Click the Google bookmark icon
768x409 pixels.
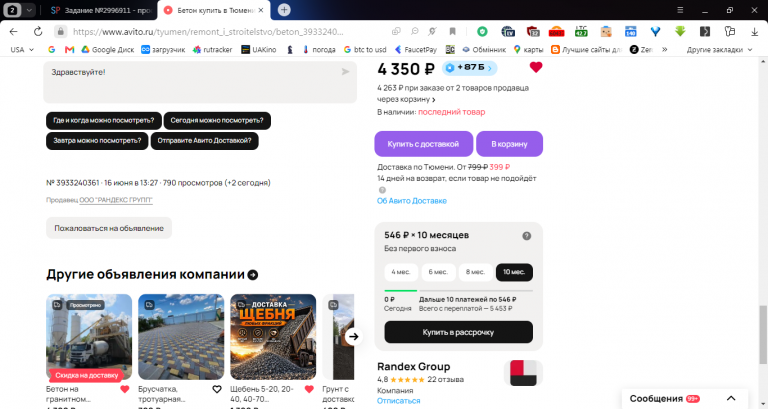[x=51, y=49]
